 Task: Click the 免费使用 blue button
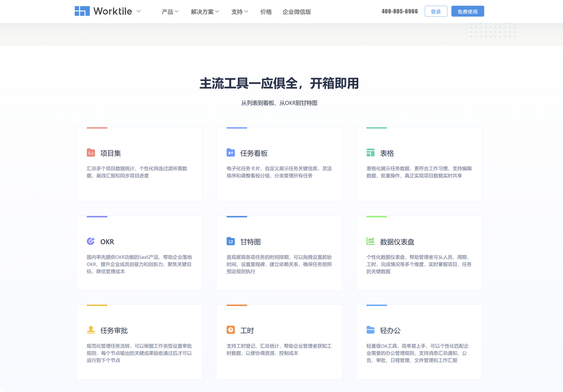pyautogui.click(x=468, y=11)
